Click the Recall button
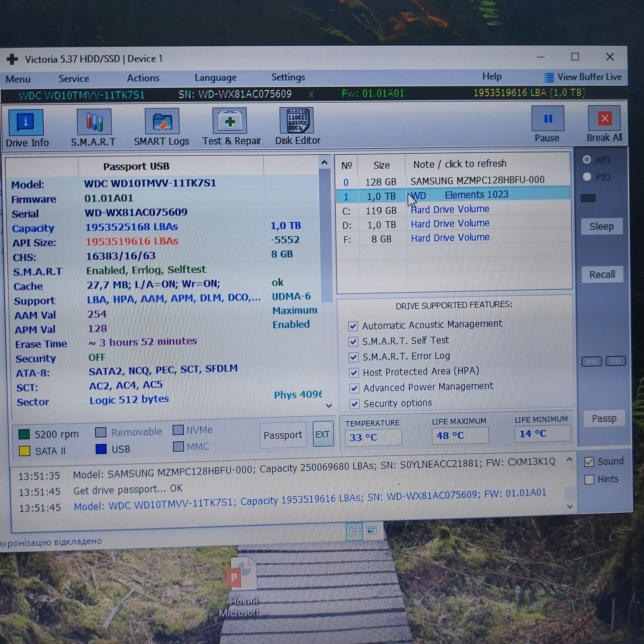Image resolution: width=644 pixels, height=644 pixels. (602, 275)
